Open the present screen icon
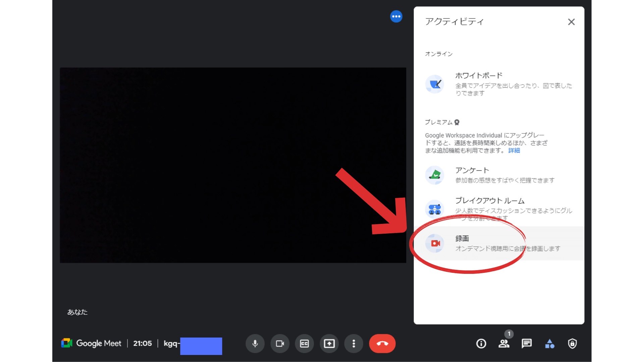Viewport: 644px width, 362px height. pyautogui.click(x=329, y=344)
